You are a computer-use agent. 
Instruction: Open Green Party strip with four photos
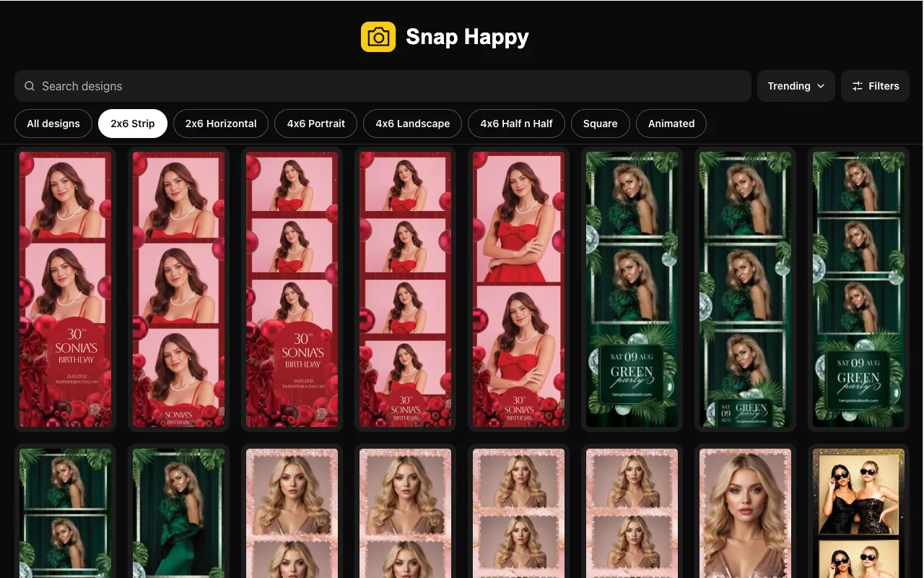[x=859, y=289]
